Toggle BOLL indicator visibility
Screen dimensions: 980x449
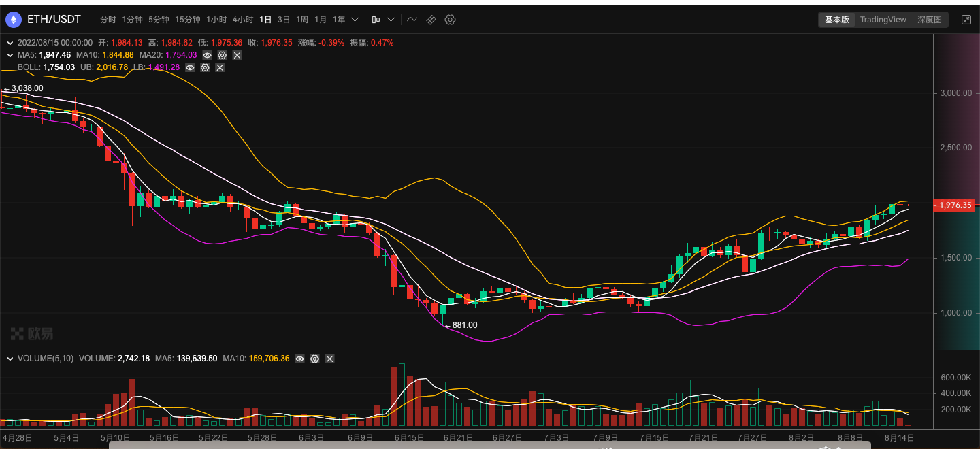click(x=189, y=67)
